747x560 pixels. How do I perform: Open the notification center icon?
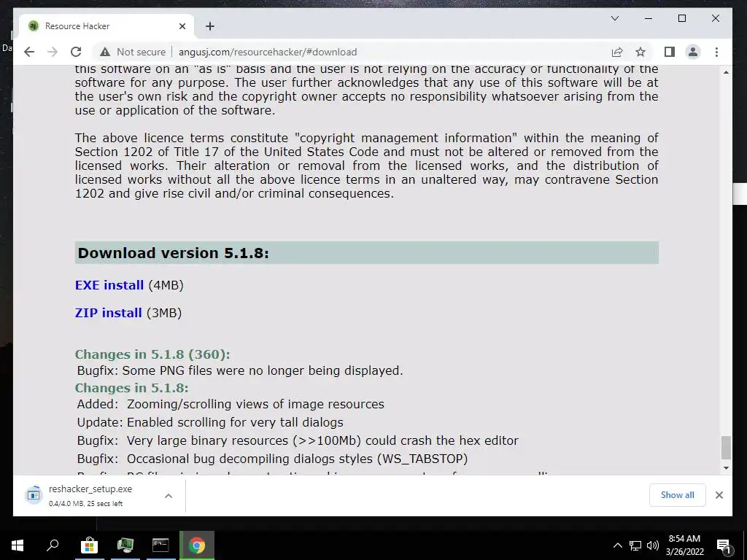724,545
